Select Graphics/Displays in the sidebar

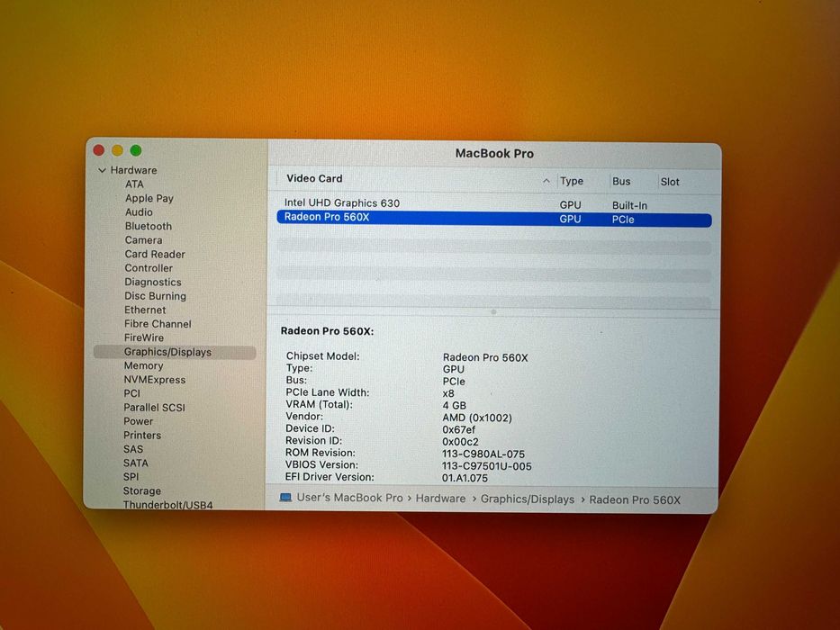pyautogui.click(x=175, y=352)
